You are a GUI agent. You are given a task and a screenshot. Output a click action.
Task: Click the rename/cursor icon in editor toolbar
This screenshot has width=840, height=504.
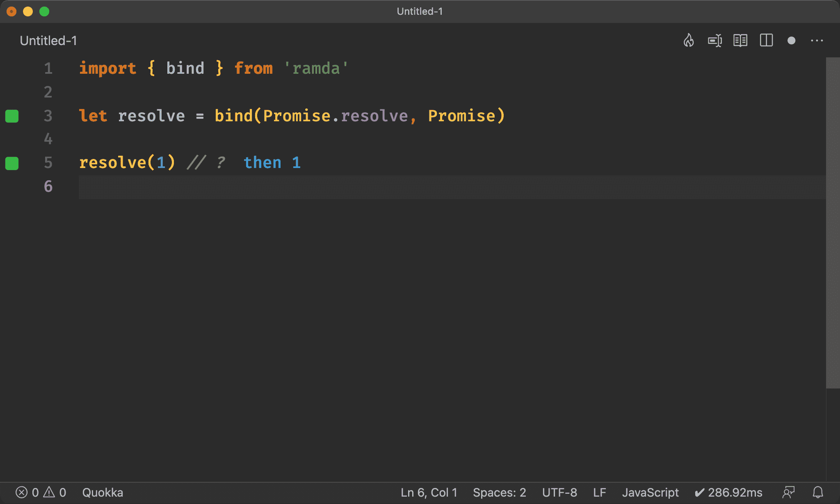pos(715,41)
